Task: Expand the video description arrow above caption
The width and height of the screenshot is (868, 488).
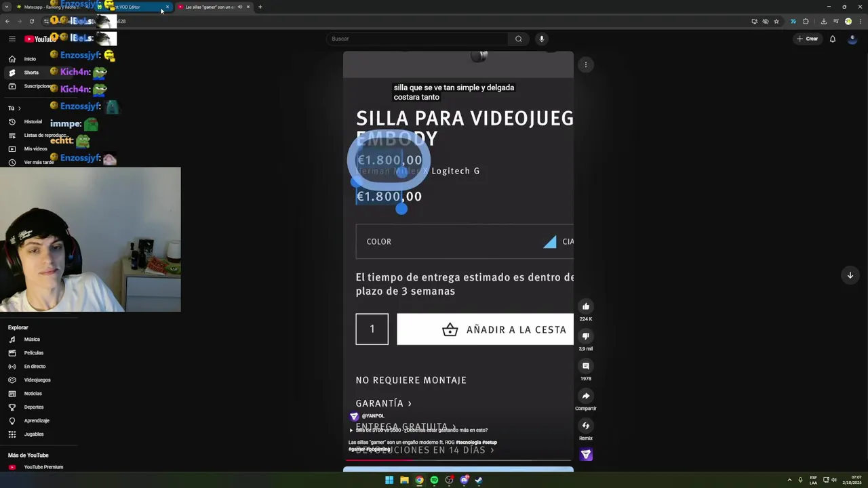Action: (x=351, y=430)
